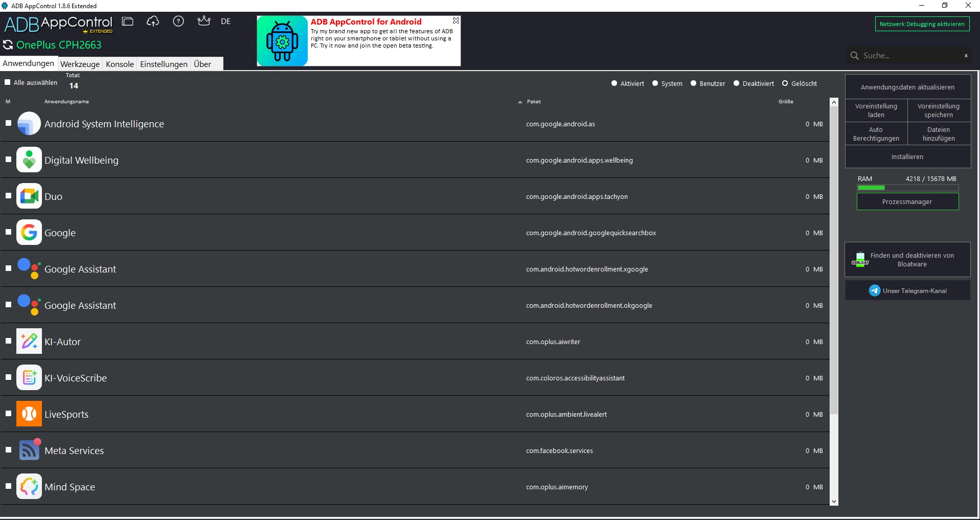
Task: Click the Debloat wizard icon
Action: 860,260
